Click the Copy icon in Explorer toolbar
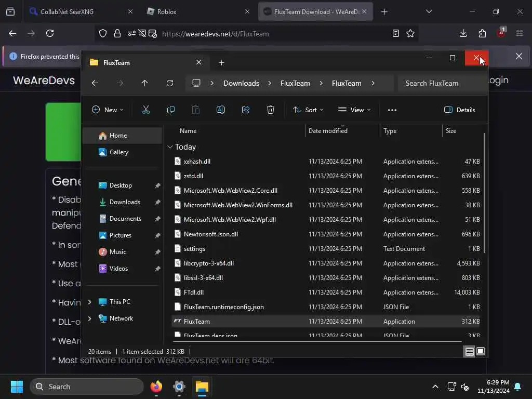Screen dimensions: 532x399 170,110
